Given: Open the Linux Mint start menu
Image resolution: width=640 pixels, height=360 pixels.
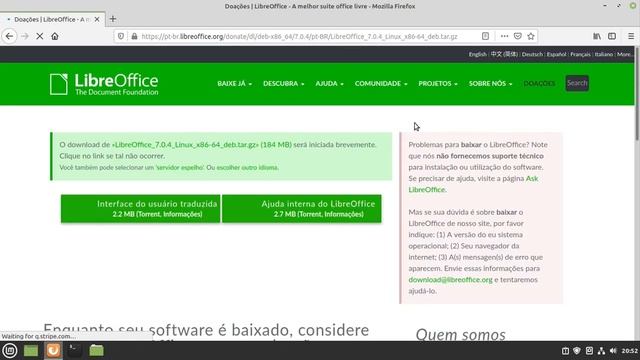Looking at the screenshot, I should click(10, 351).
